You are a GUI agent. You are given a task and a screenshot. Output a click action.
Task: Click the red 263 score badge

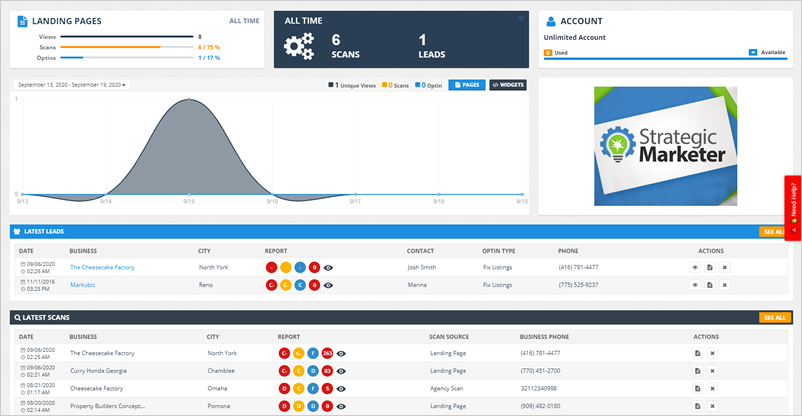328,353
